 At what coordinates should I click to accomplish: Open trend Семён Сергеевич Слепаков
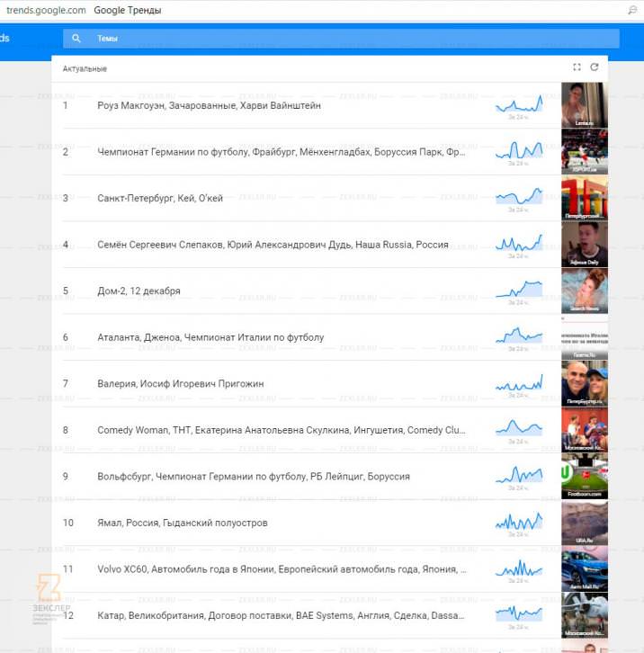click(273, 245)
